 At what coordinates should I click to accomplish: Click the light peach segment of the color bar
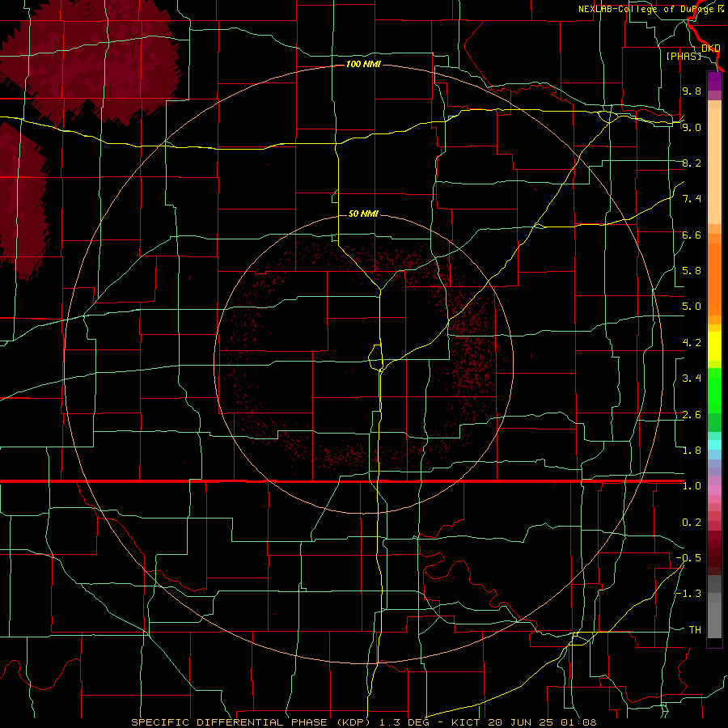point(714,167)
